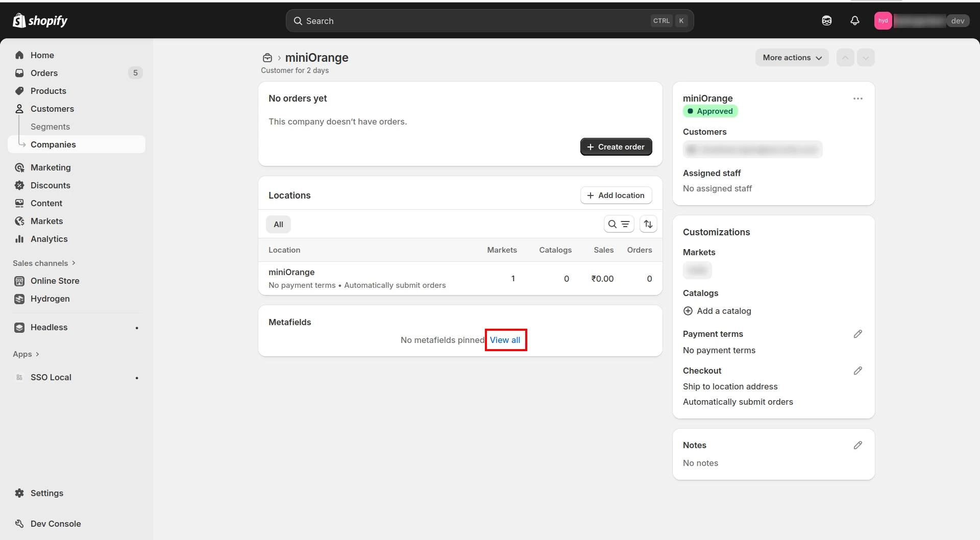Select the Products icon in the sidebar
The image size is (980, 540).
(19, 91)
